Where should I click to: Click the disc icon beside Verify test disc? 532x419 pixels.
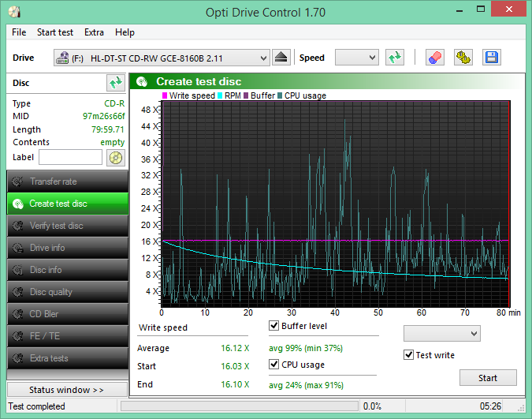click(17, 226)
